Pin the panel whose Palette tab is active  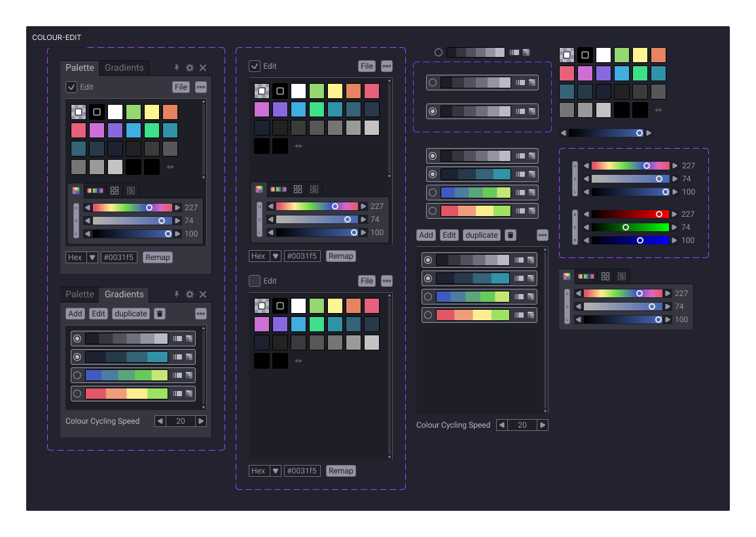177,68
